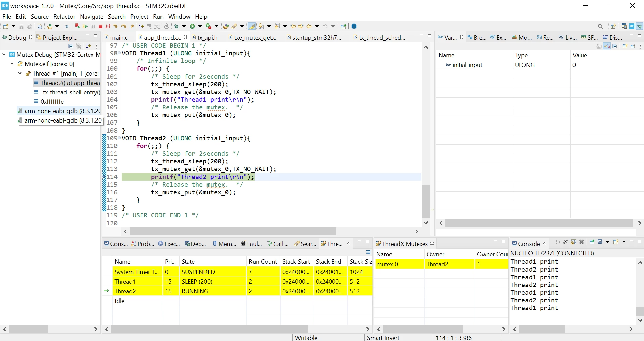This screenshot has width=644, height=341.
Task: Click the global Search magnifier icon
Action: point(600,26)
